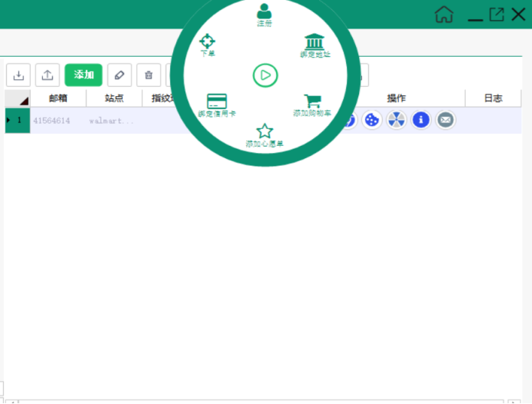Choose 添加心愿单 star icon
Screen dimensions: 532x404
coord(264,131)
